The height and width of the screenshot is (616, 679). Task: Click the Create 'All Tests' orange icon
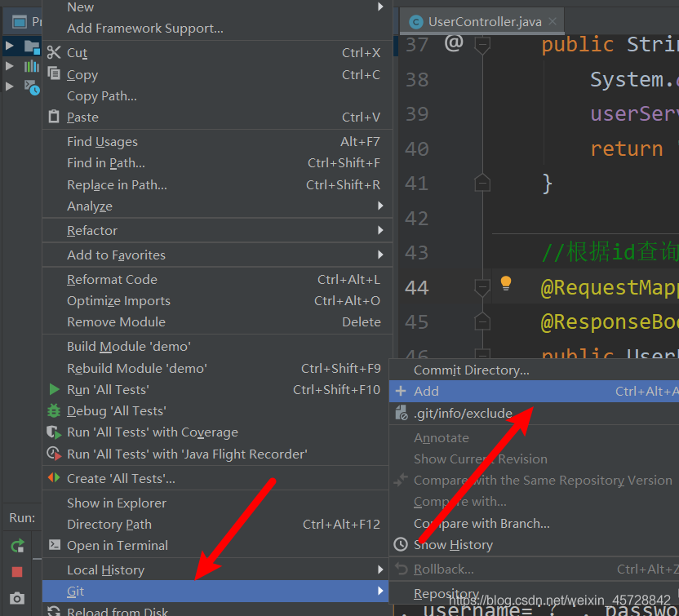pos(54,478)
